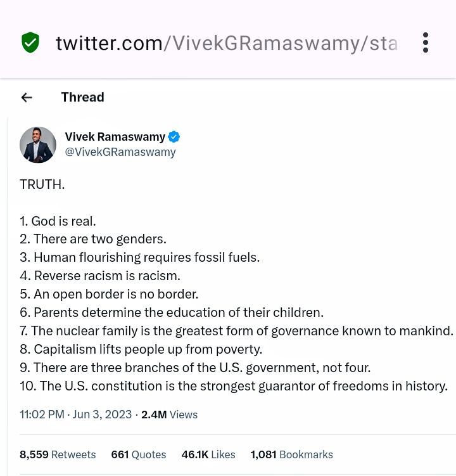456x476 pixels.
Task: Open the @VivekGRamaswamy handle link
Action: coord(120,152)
